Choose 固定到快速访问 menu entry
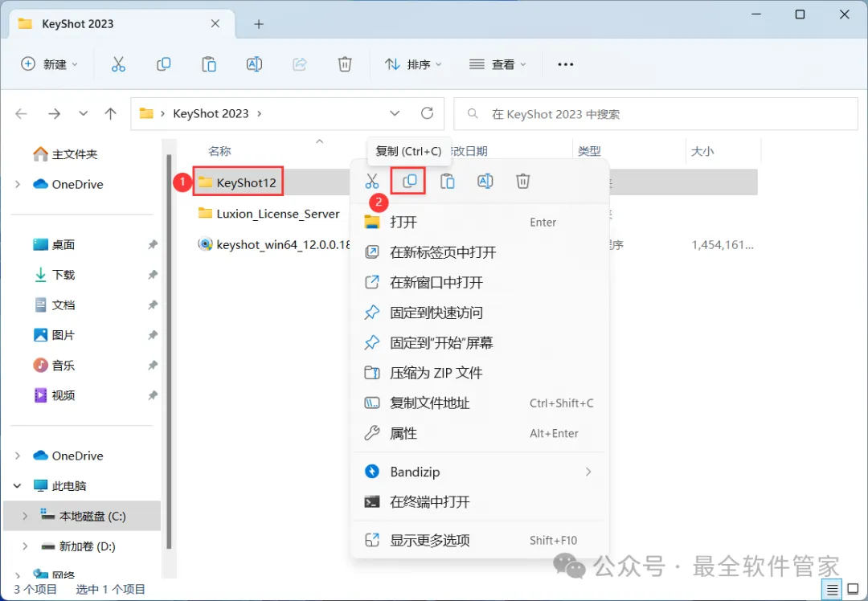Image resolution: width=868 pixels, height=601 pixels. click(x=479, y=313)
